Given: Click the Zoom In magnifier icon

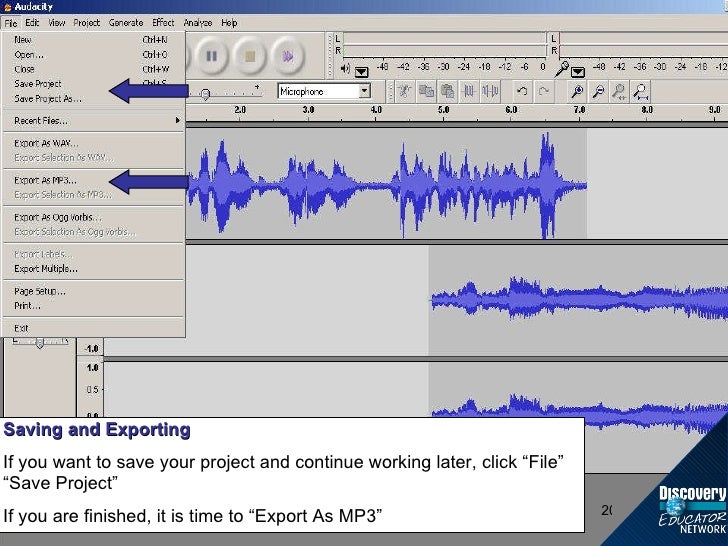Looking at the screenshot, I should [577, 91].
